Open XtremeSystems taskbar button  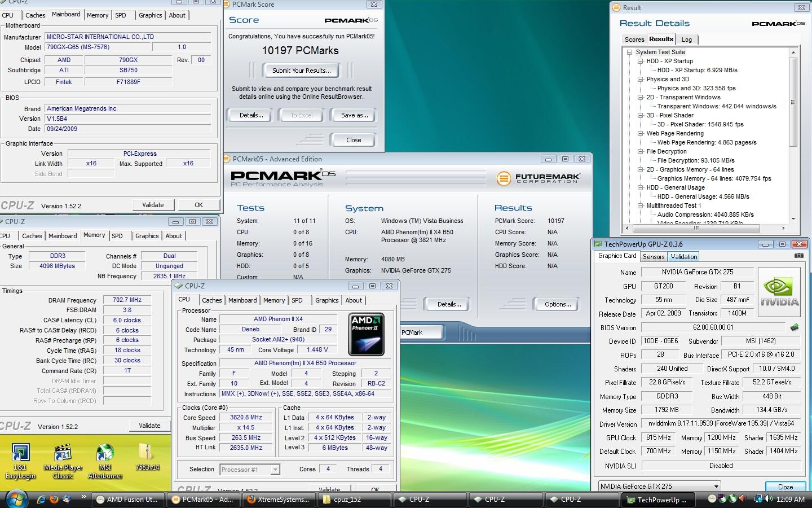click(x=279, y=500)
